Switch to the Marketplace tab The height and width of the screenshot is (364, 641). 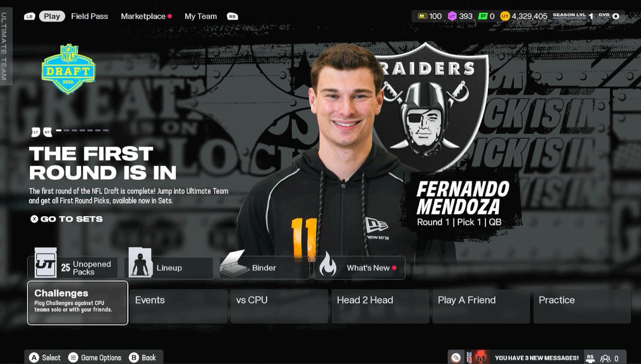tap(143, 16)
